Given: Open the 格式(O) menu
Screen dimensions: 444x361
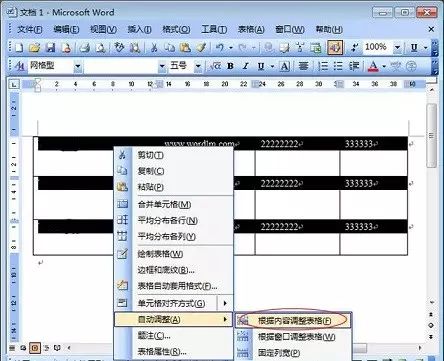Looking at the screenshot, I should (176, 30).
